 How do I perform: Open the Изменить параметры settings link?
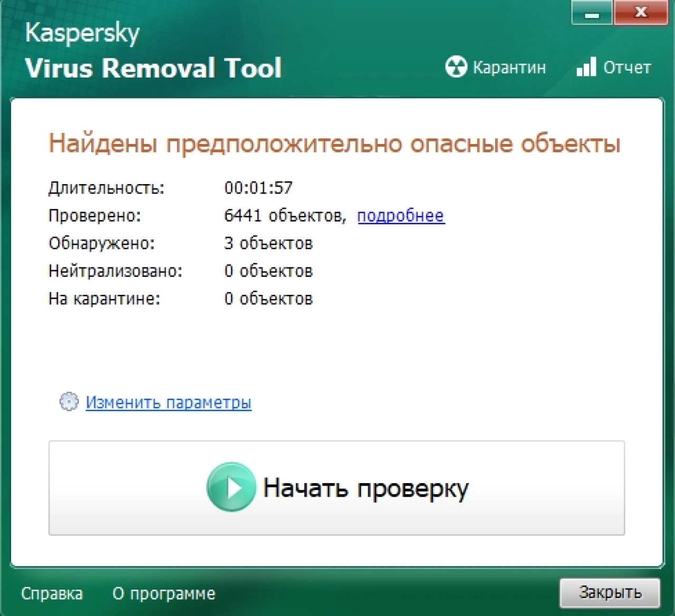pyautogui.click(x=168, y=402)
